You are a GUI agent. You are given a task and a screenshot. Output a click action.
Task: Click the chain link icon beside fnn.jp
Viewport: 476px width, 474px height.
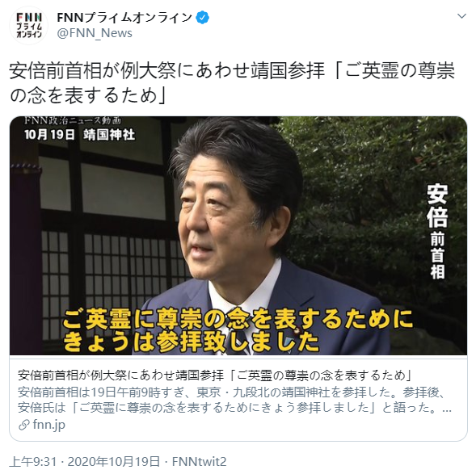[23, 425]
